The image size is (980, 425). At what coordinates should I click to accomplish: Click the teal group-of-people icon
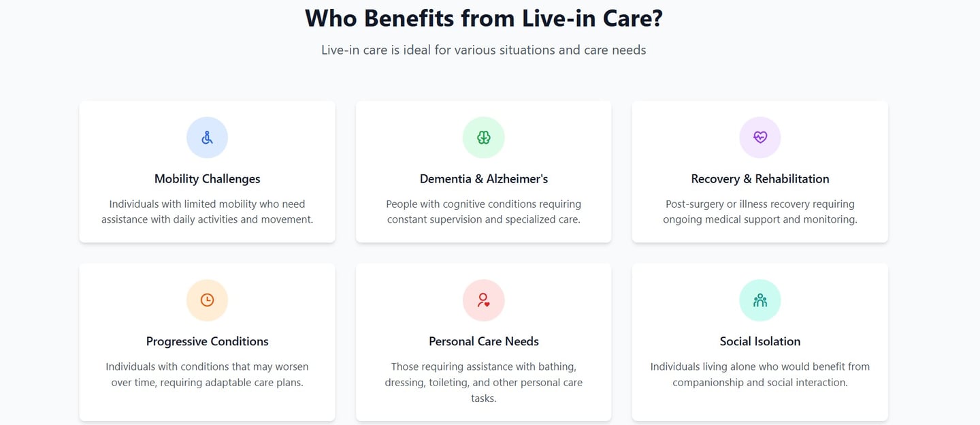tap(759, 300)
